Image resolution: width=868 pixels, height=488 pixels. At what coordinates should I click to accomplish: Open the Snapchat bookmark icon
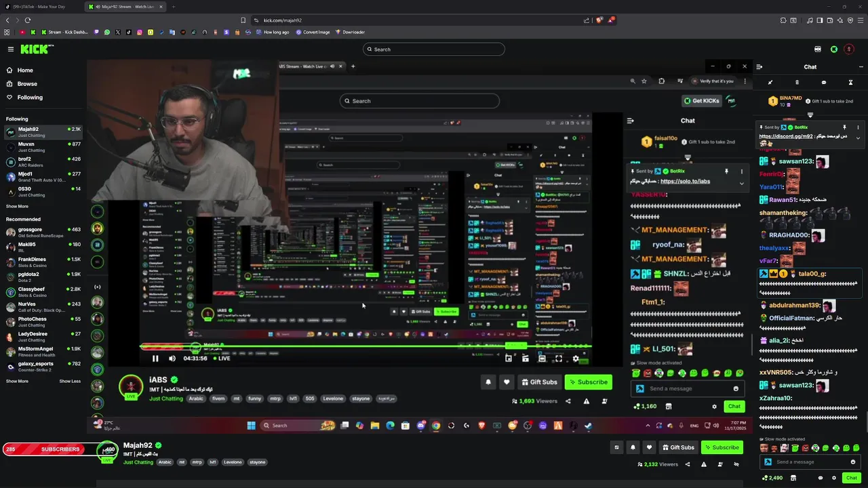tap(151, 32)
